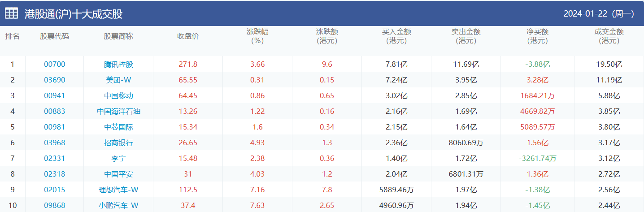
Task: Click the table grid icon in header
Action: tap(12, 13)
